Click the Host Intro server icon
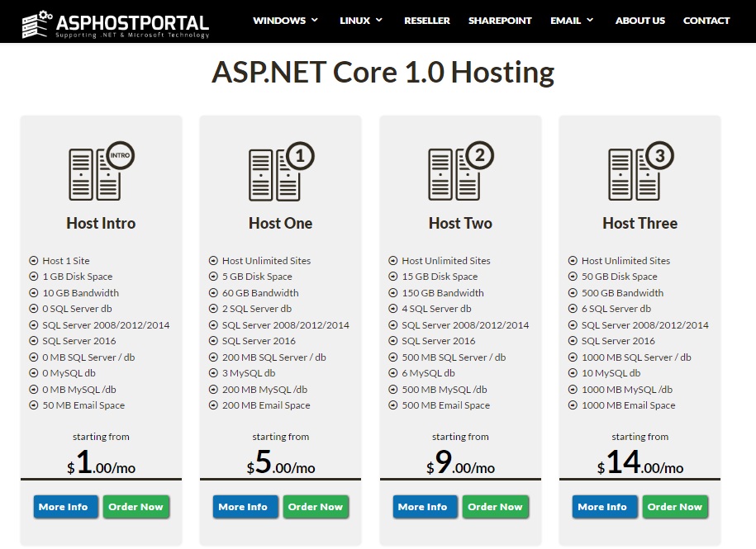The width and height of the screenshot is (756, 549). (102, 171)
